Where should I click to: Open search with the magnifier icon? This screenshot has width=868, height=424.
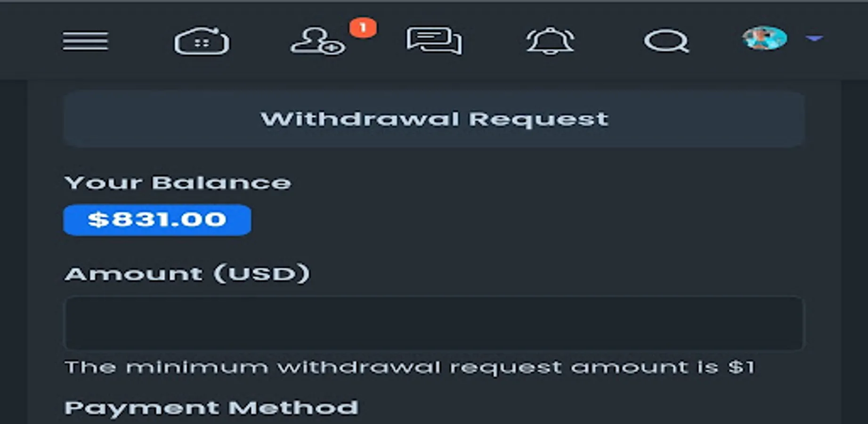666,41
